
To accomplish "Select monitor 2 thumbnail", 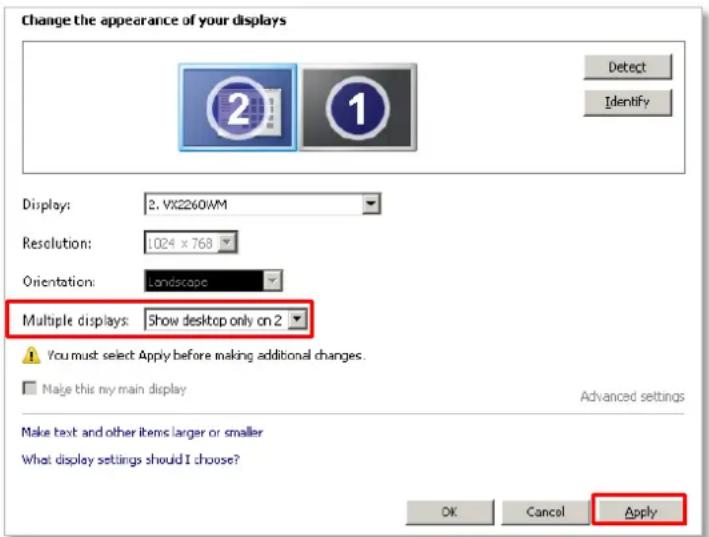I will tap(238, 107).
